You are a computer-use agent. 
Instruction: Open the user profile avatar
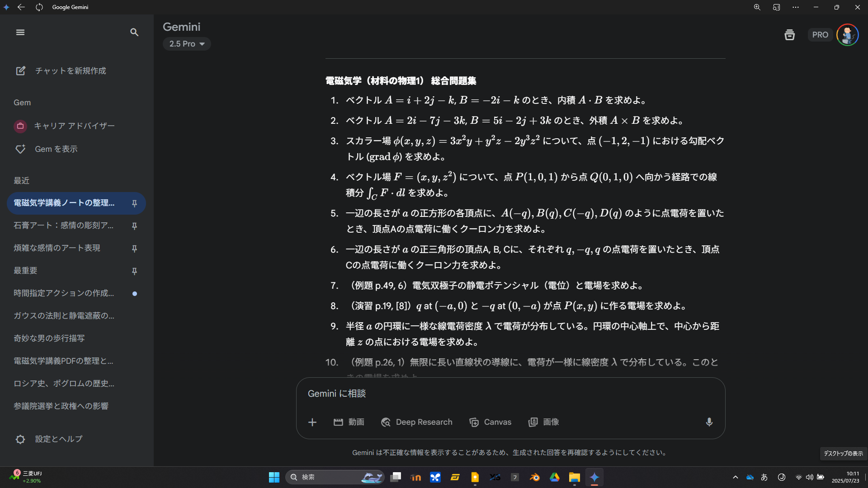point(847,35)
